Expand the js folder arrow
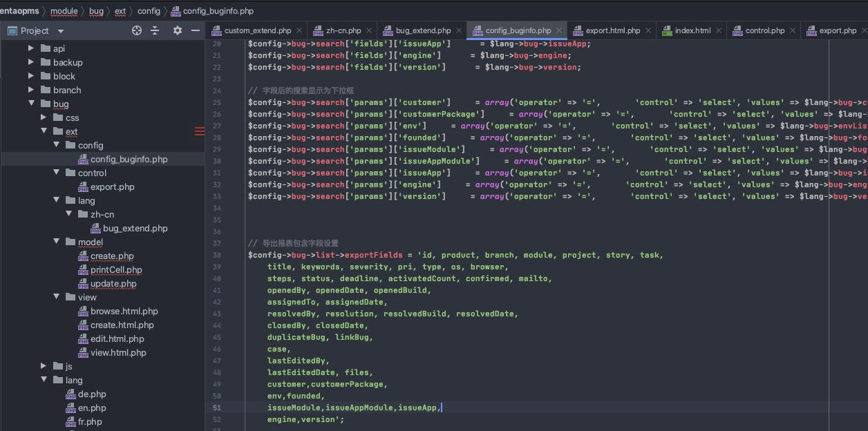Screen dimensions: 868x431 click(x=43, y=366)
